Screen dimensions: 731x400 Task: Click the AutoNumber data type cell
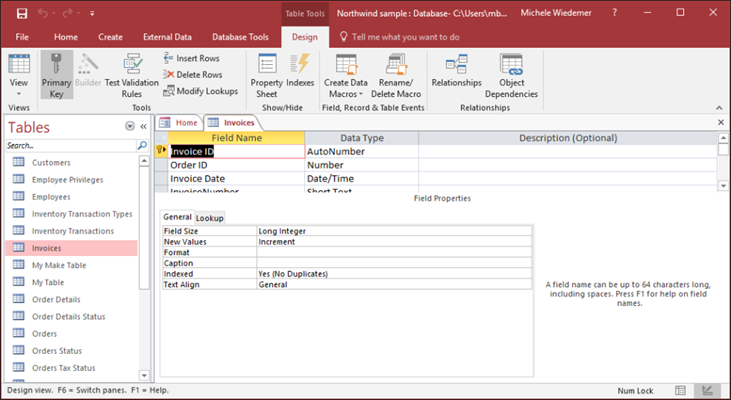tap(361, 151)
